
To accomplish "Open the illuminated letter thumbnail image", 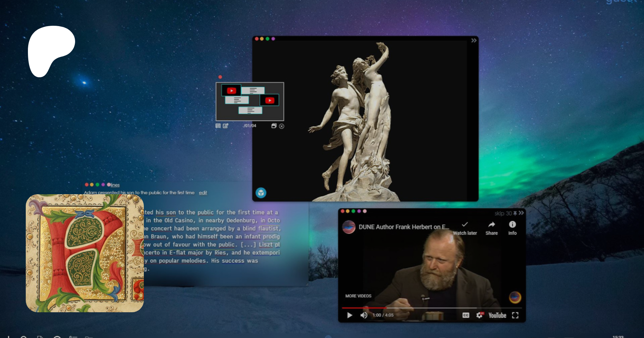I will click(x=85, y=253).
